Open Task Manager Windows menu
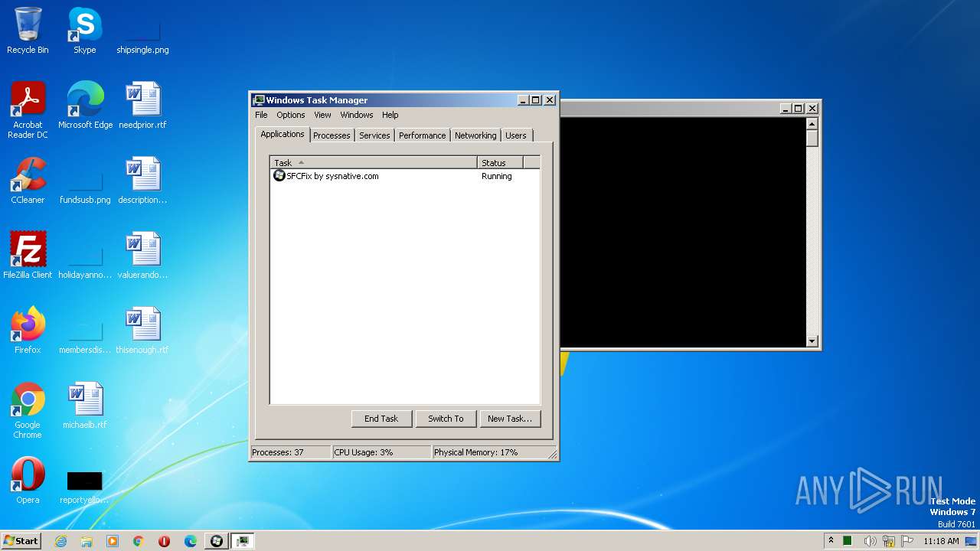This screenshot has width=980, height=551. click(357, 115)
